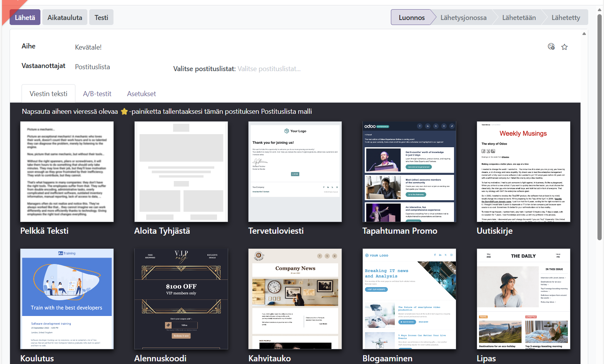Expand the Postituslista recipients selector
Image resolution: width=604 pixels, height=364 pixels.
point(92,67)
